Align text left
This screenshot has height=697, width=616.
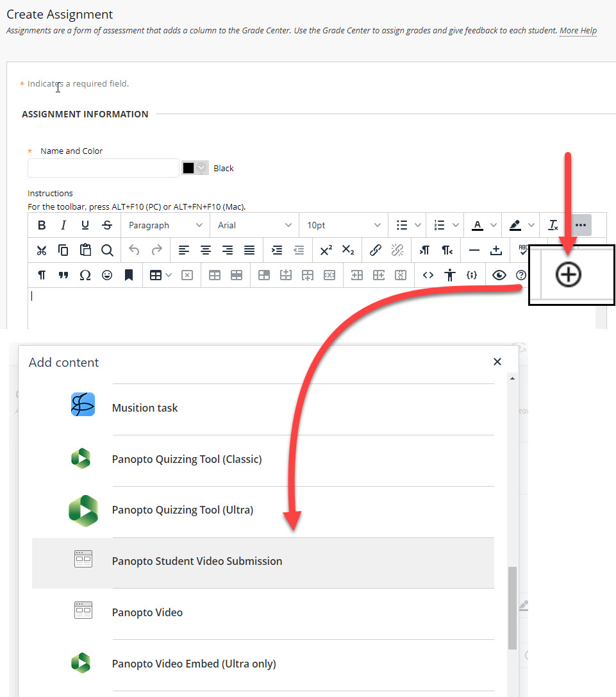[x=183, y=250]
